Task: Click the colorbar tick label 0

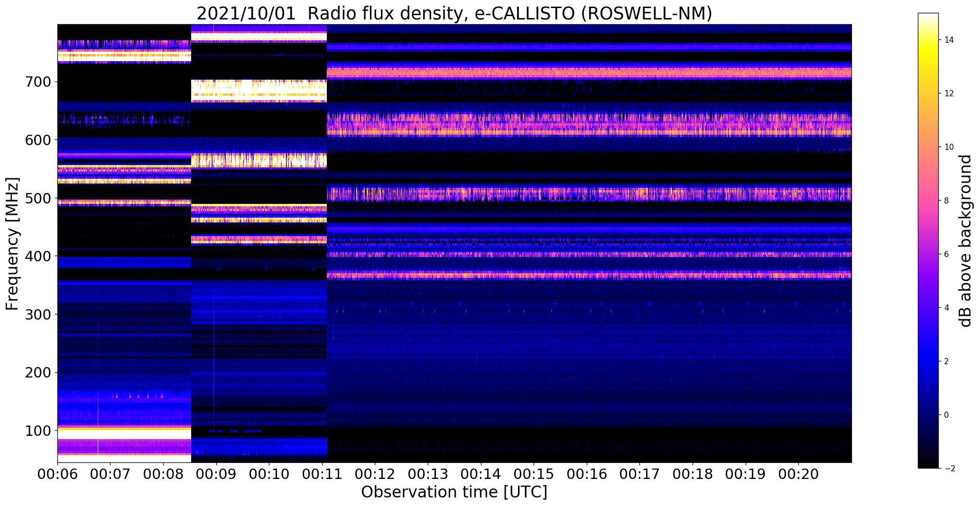Action: click(947, 415)
